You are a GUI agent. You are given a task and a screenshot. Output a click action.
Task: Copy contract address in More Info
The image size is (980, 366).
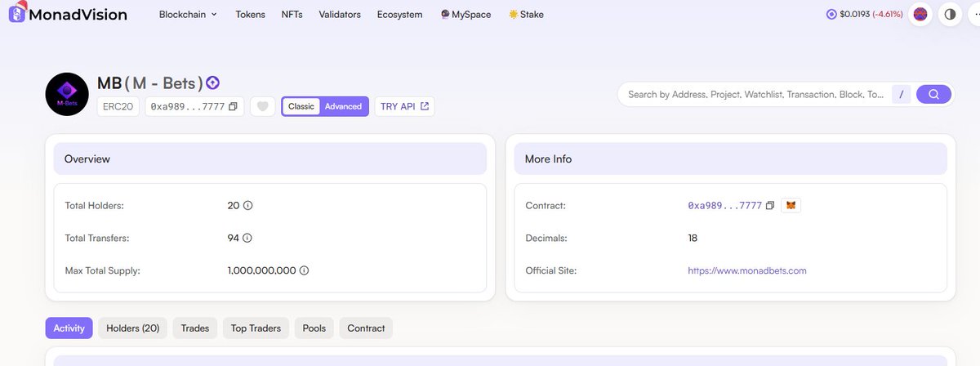[770, 206]
